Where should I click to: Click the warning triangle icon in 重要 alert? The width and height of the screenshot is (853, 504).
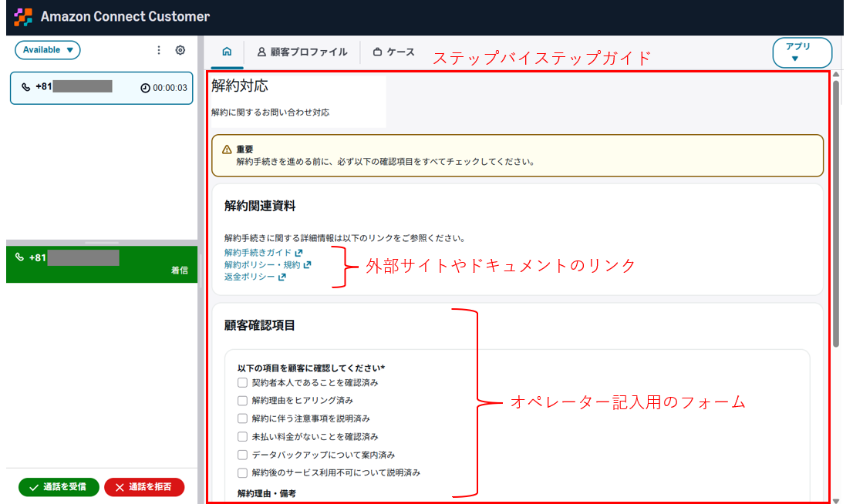(x=227, y=150)
